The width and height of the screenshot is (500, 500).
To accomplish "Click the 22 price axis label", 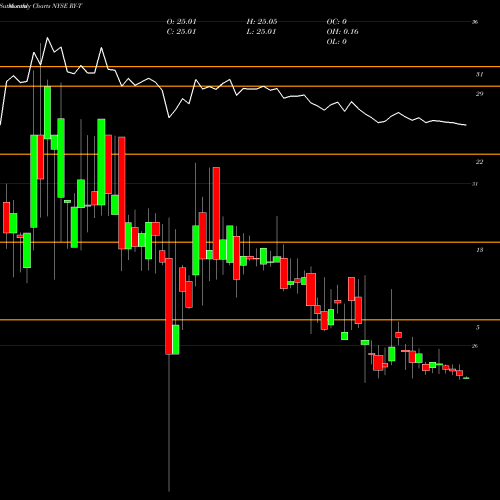I will click(479, 162).
